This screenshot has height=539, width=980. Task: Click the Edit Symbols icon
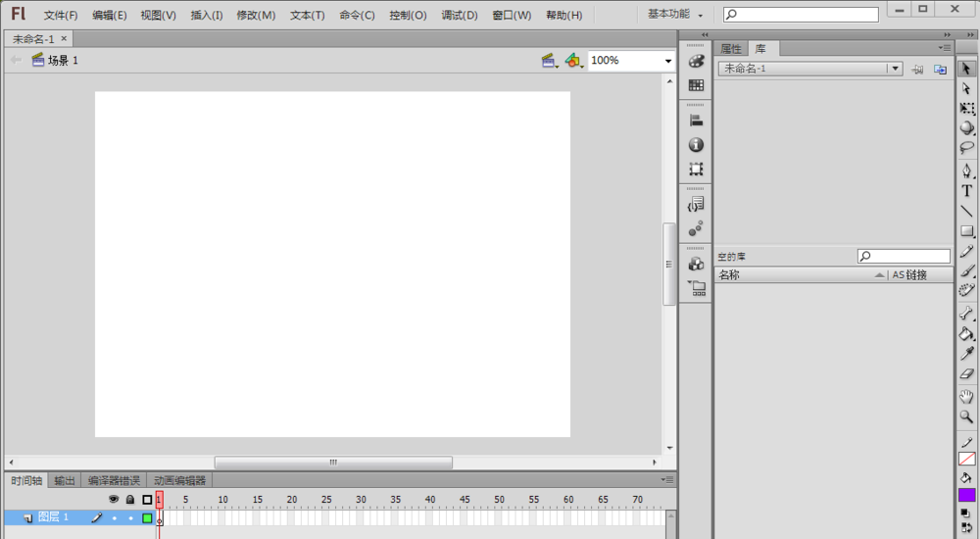click(573, 61)
